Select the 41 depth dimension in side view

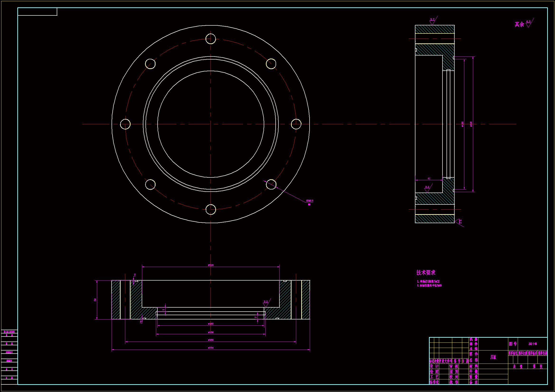[x=429, y=179]
